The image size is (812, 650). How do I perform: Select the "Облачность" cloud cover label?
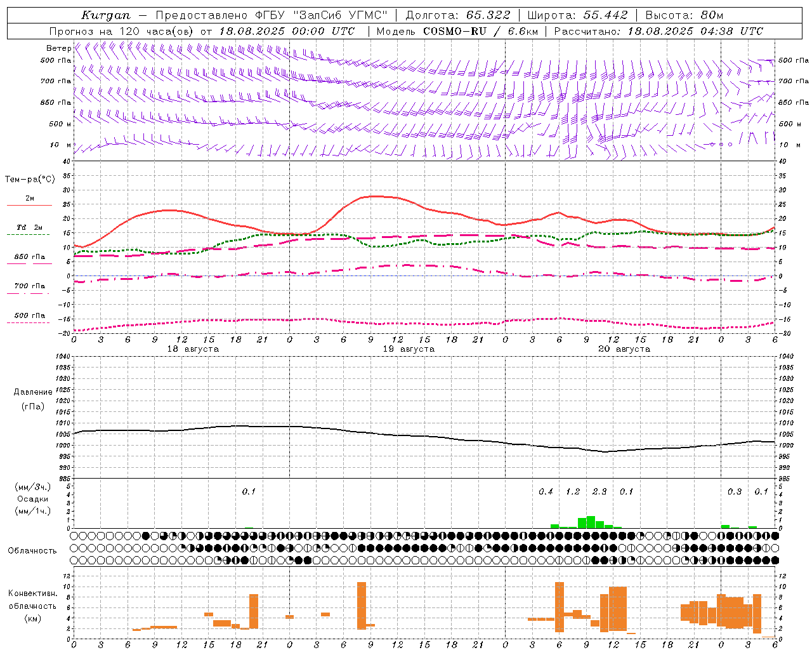coord(32,551)
